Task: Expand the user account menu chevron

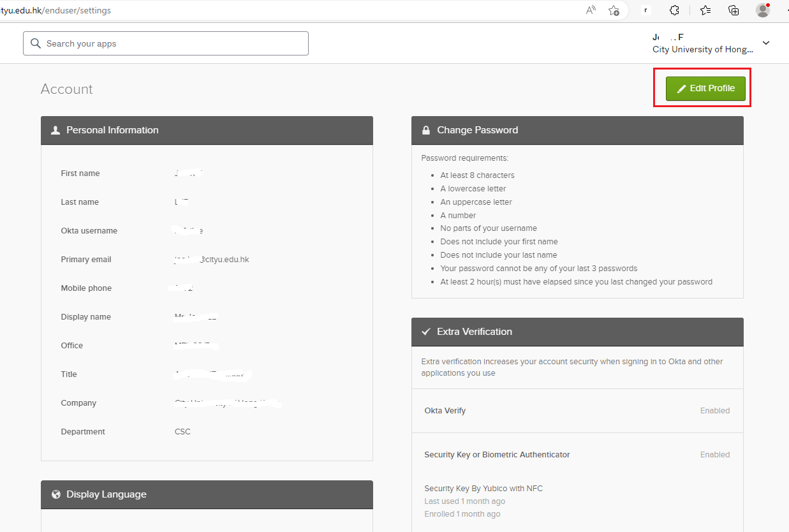Action: click(766, 43)
